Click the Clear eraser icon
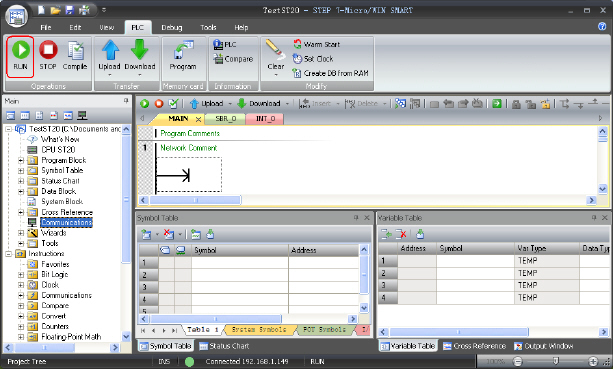This screenshot has height=369, width=613. pos(275,50)
